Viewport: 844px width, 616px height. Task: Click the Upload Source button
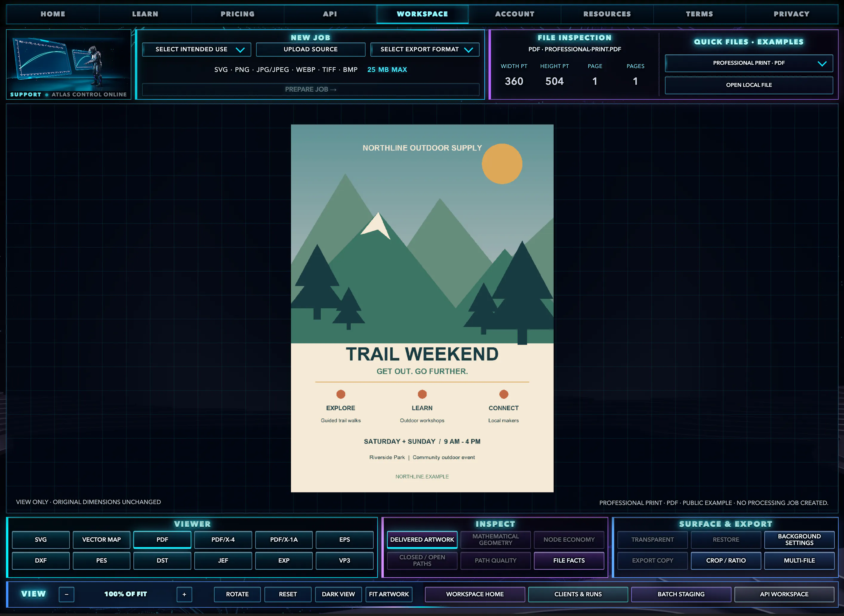click(311, 49)
